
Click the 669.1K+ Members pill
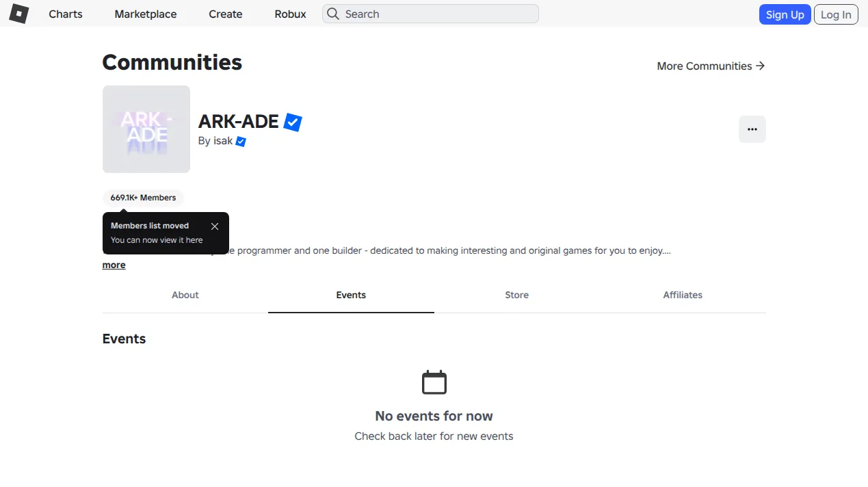[x=143, y=198]
